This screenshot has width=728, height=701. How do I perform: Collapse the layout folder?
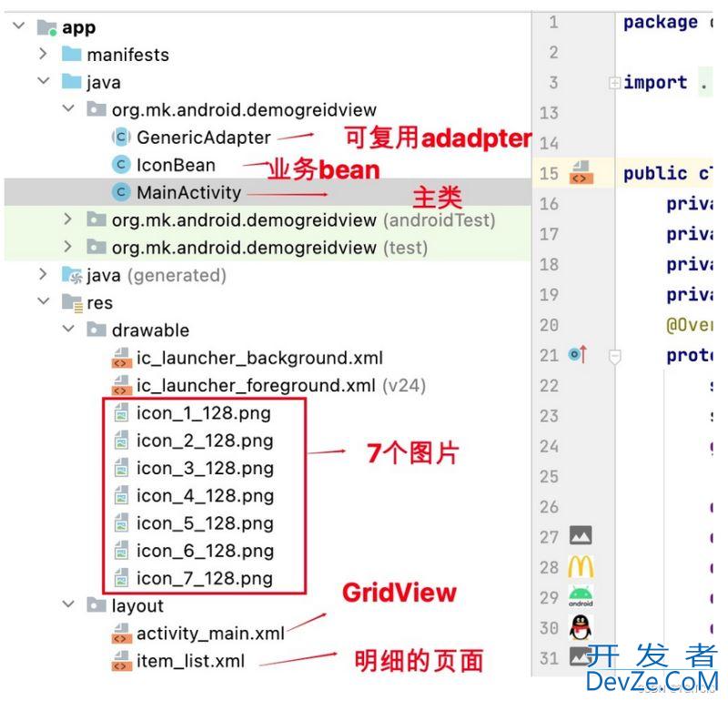(x=68, y=604)
